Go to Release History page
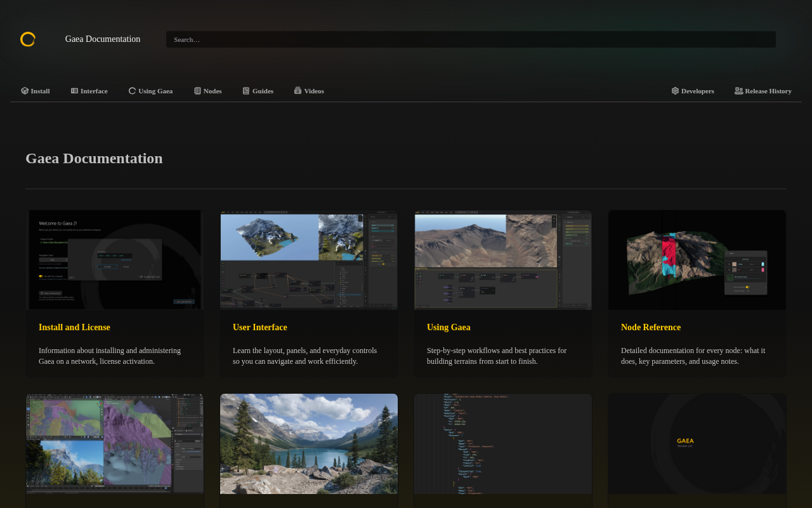This screenshot has height=508, width=812. (x=768, y=91)
